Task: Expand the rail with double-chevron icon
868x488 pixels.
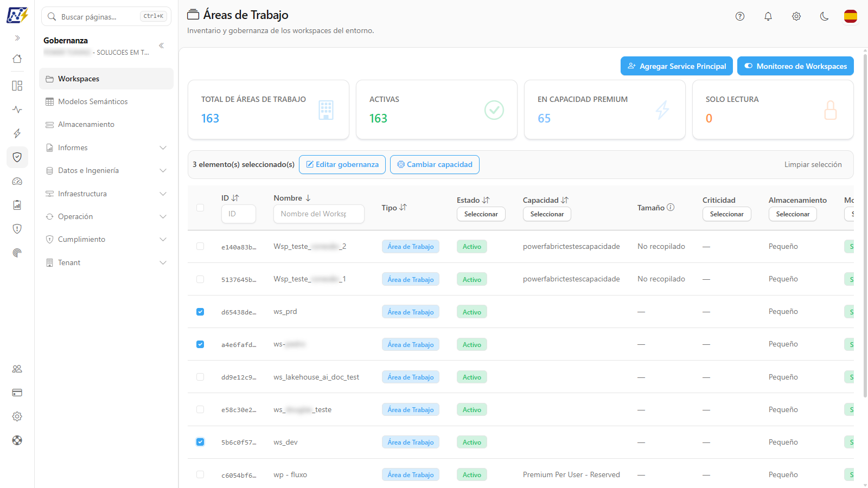Action: coord(17,38)
